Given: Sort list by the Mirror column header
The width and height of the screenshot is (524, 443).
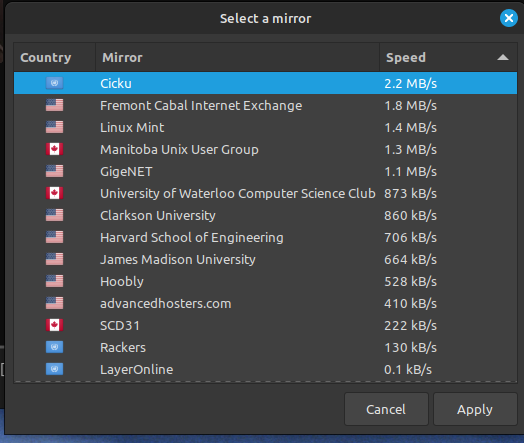Looking at the screenshot, I should 238,57.
